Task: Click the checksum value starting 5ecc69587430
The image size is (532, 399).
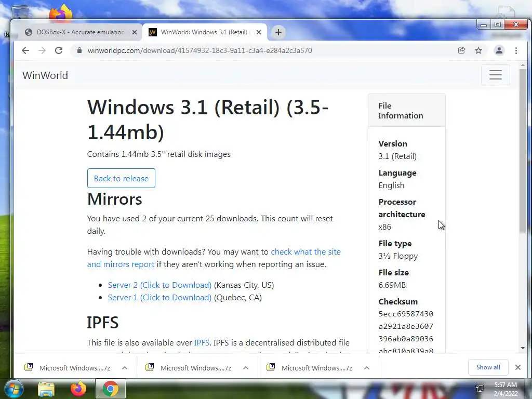Action: 406,332
